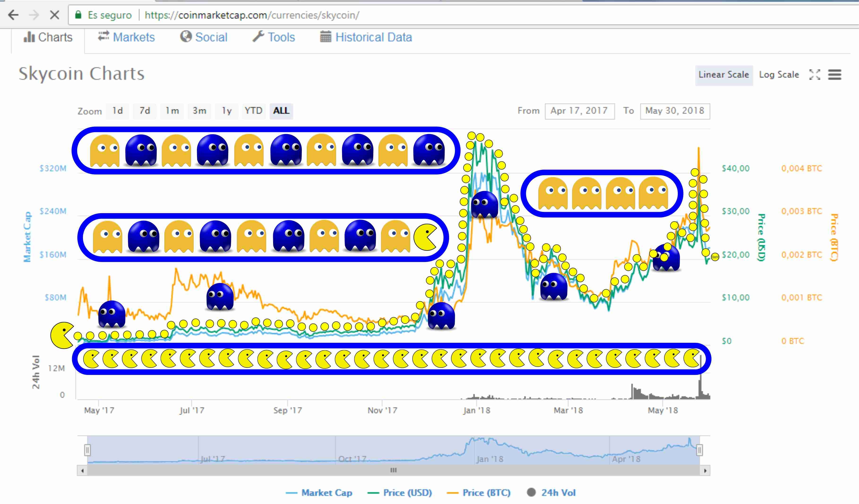Open the Historical Data tab
Image resolution: width=859 pixels, height=504 pixels.
tap(366, 37)
